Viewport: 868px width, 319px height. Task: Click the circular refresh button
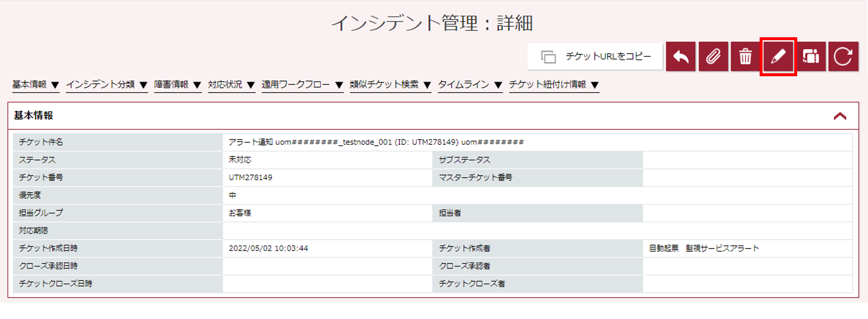tap(843, 56)
